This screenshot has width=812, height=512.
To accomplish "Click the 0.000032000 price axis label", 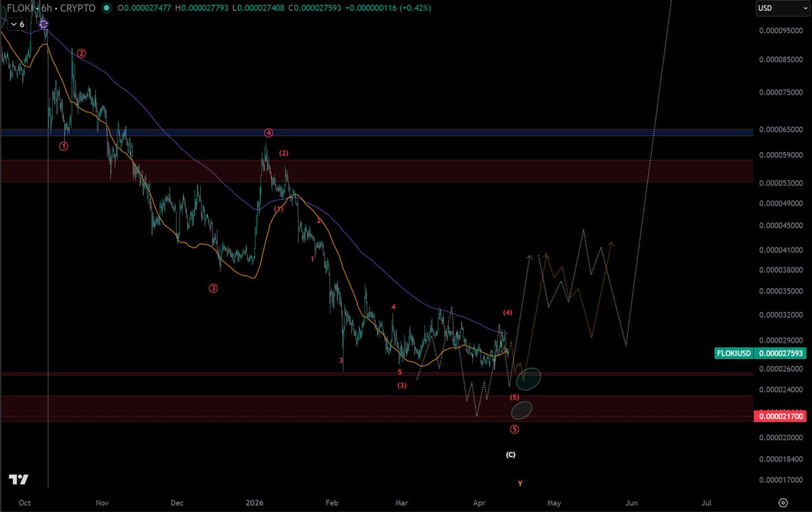I will coord(781,315).
